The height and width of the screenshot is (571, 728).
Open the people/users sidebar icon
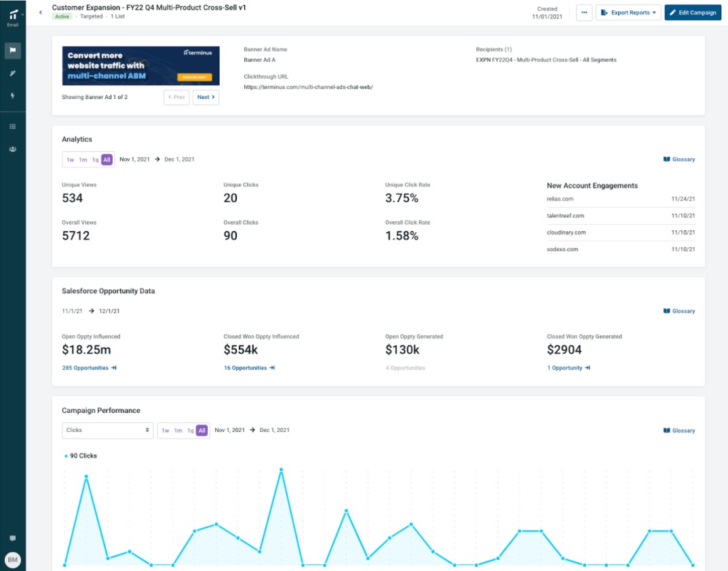click(x=12, y=149)
